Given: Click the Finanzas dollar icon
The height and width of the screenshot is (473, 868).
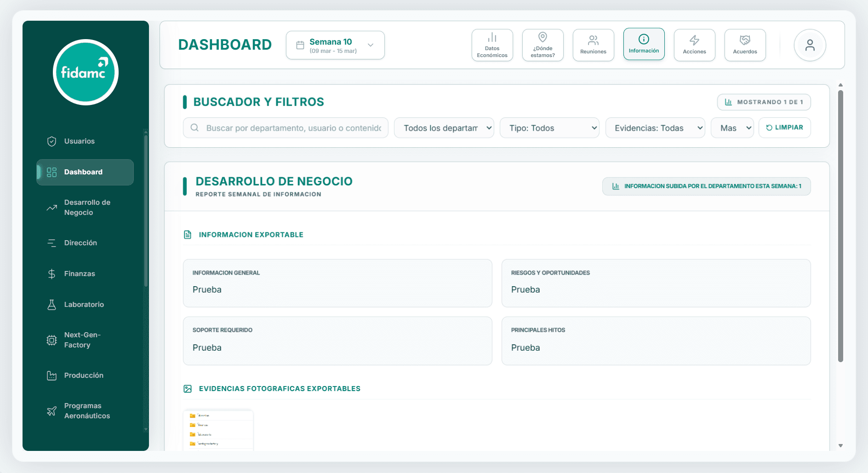Looking at the screenshot, I should click(52, 274).
